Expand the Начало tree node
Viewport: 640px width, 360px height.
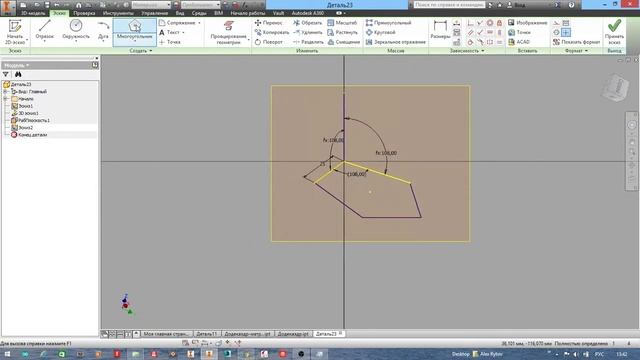pyautogui.click(x=6, y=99)
